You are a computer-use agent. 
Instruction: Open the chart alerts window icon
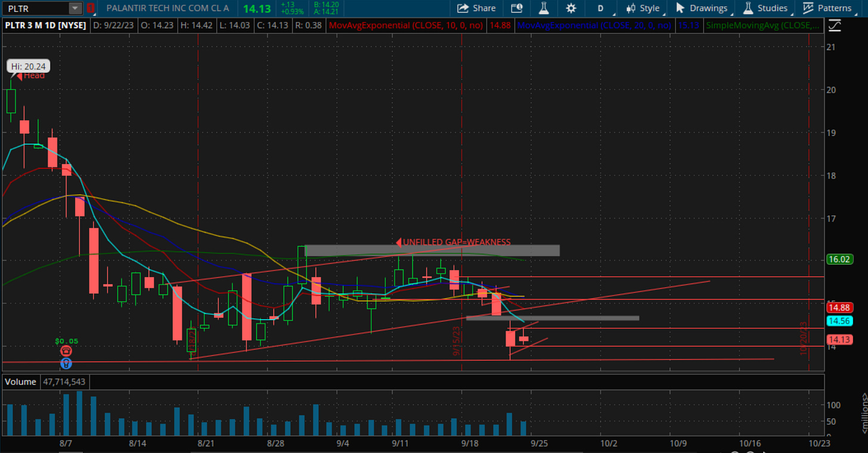click(516, 8)
